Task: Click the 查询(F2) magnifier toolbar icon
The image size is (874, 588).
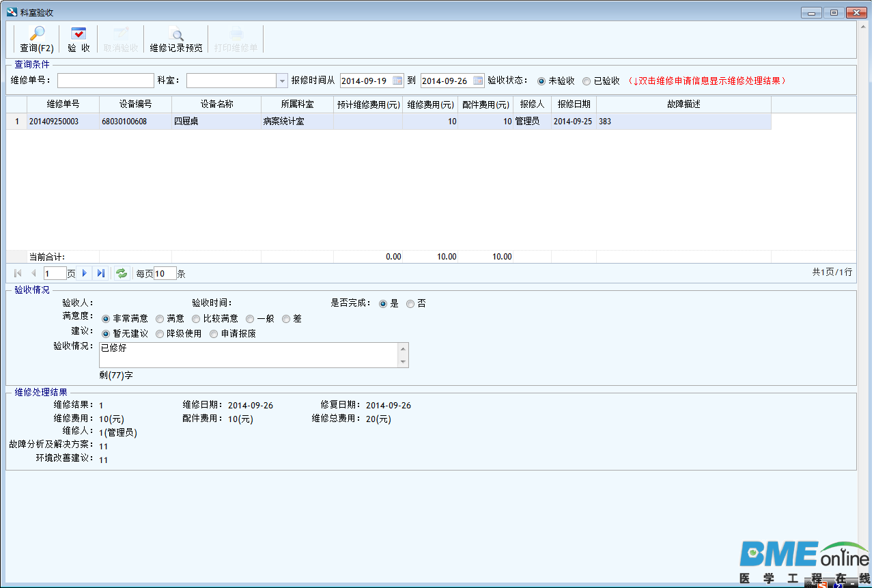Action: (37, 33)
